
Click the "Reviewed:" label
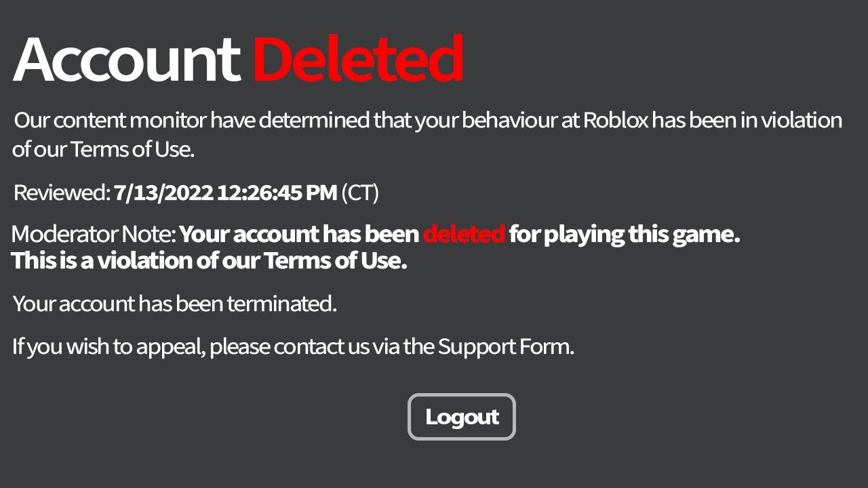62,193
